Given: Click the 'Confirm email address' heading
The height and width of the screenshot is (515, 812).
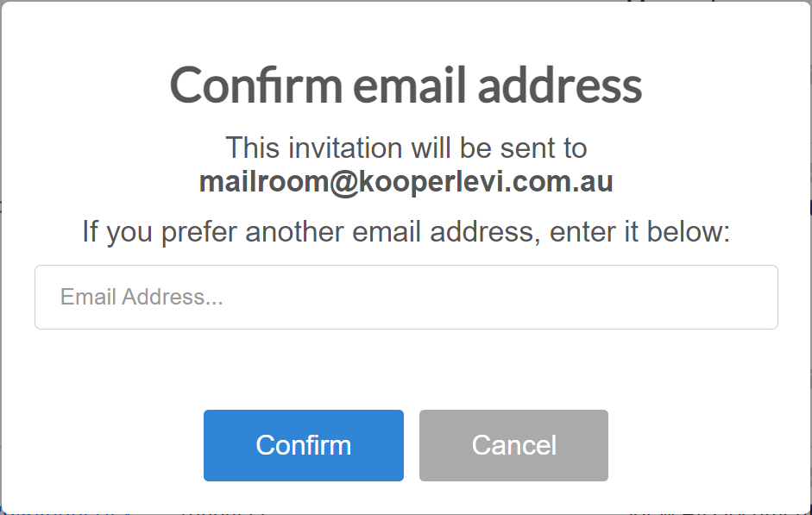Looking at the screenshot, I should 406,85.
